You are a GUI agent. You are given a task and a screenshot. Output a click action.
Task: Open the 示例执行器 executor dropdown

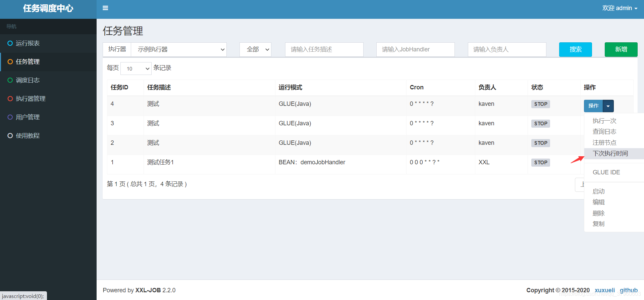pyautogui.click(x=179, y=49)
